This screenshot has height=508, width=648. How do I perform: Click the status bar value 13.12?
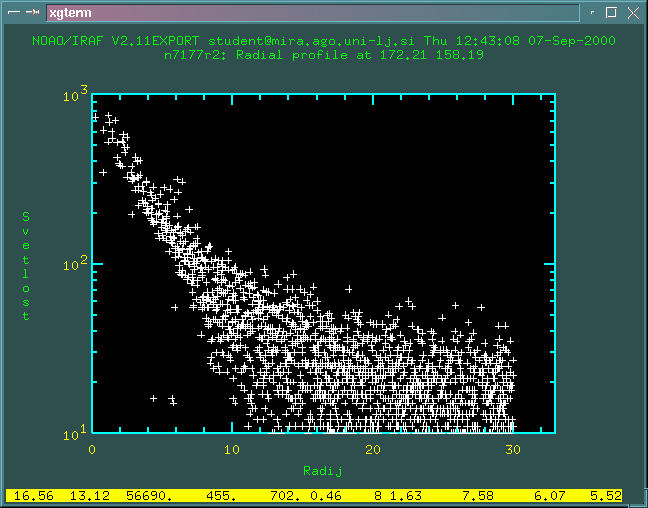[x=90, y=496]
